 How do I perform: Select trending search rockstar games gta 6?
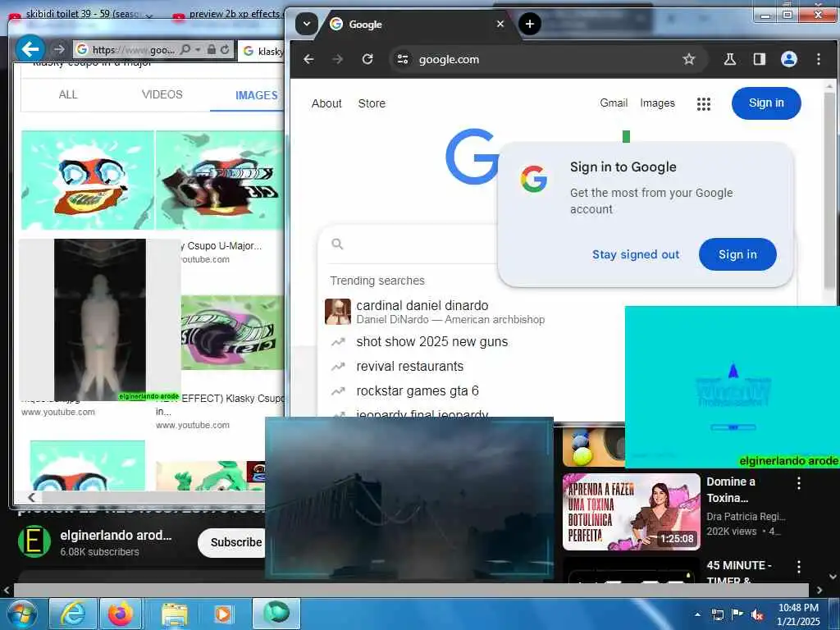pyautogui.click(x=418, y=391)
